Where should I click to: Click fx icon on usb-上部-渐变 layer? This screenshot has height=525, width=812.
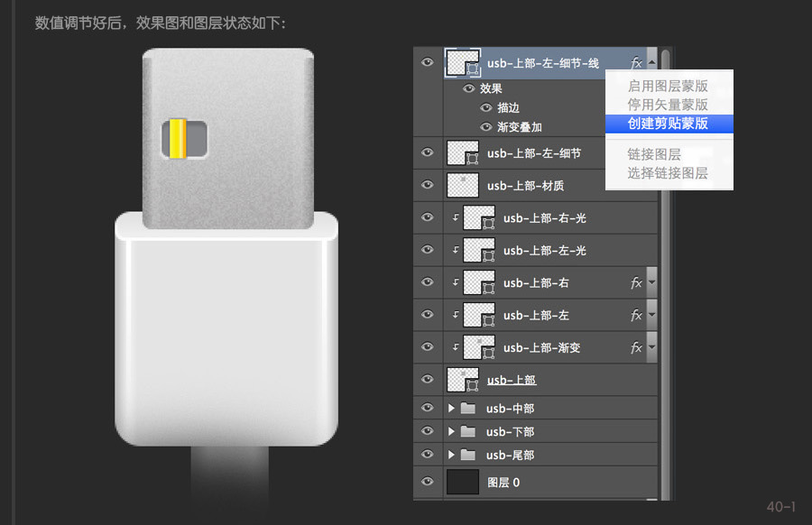[x=636, y=347]
